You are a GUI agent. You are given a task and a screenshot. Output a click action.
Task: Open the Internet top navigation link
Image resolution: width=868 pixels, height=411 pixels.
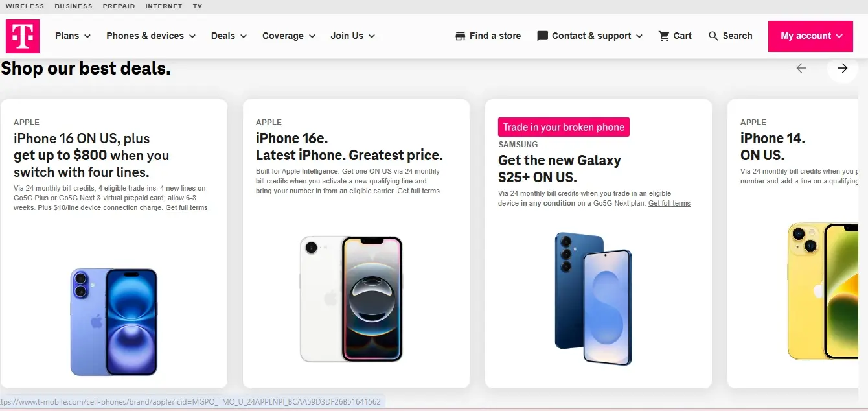pyautogui.click(x=164, y=6)
